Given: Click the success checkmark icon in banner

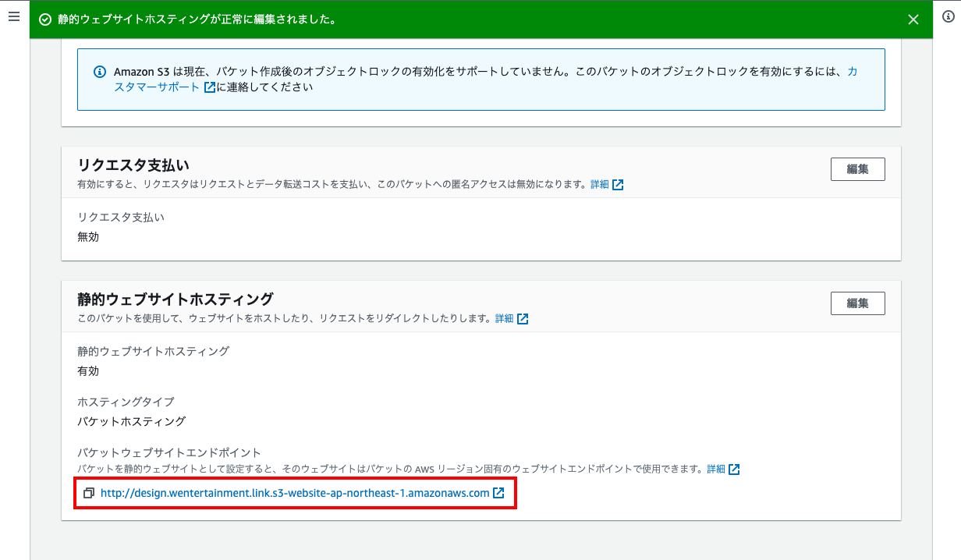Looking at the screenshot, I should (x=45, y=19).
